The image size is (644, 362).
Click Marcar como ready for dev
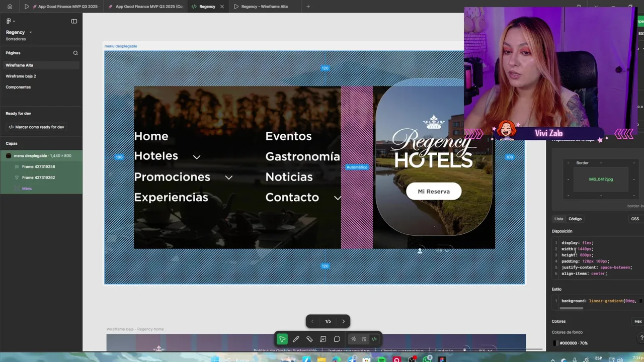[36, 127]
